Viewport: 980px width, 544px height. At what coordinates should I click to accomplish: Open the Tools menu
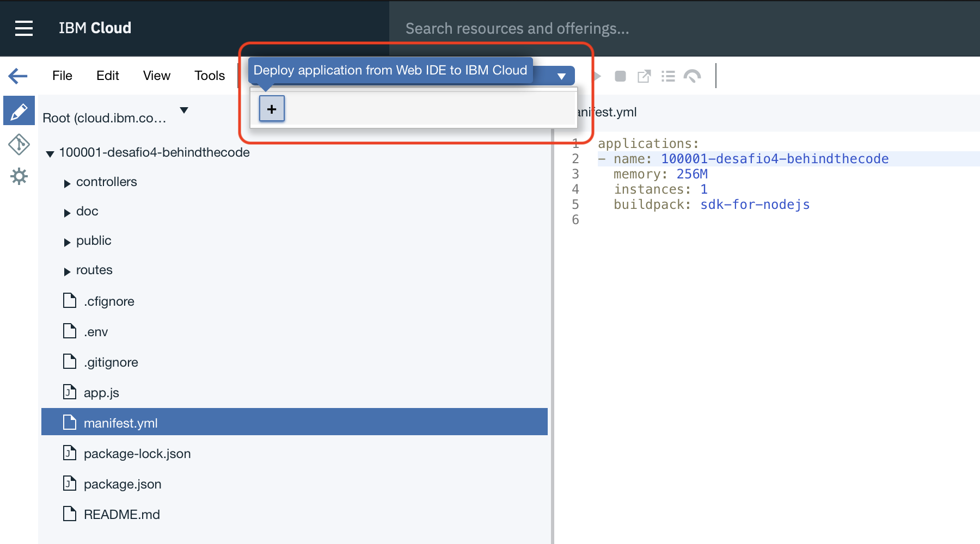click(x=210, y=76)
